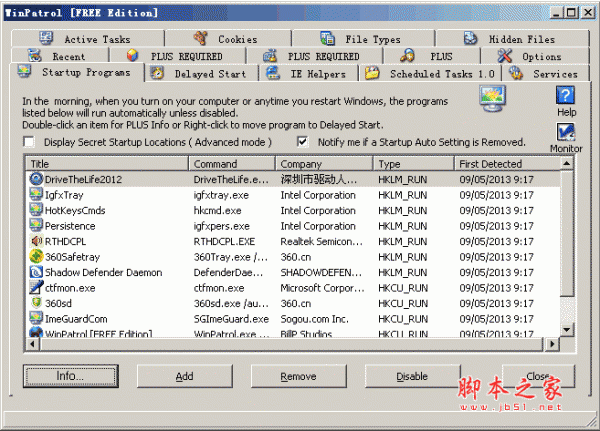Toggle Notify me if Startup Setting Removed
Screen dimensions: 600x431
click(x=303, y=142)
